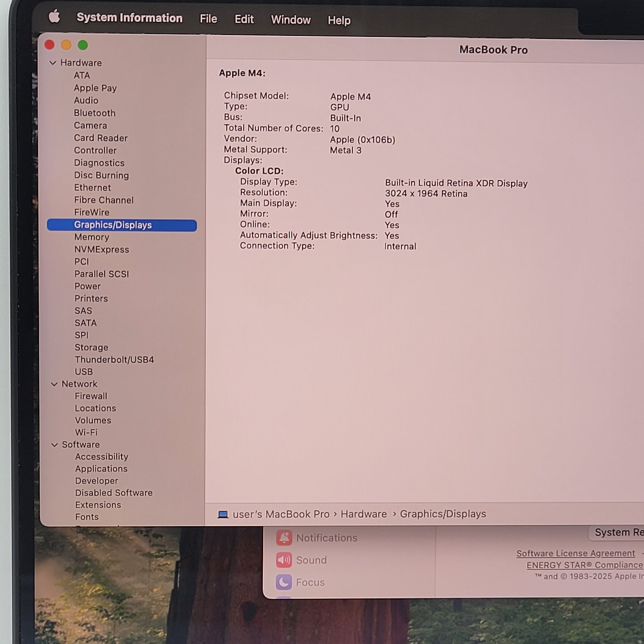Select Memory in the sidebar
The width and height of the screenshot is (644, 644).
[92, 238]
